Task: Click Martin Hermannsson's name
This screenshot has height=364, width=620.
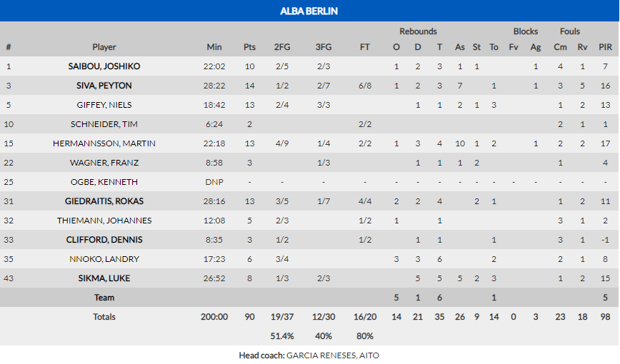Action: 104,143
